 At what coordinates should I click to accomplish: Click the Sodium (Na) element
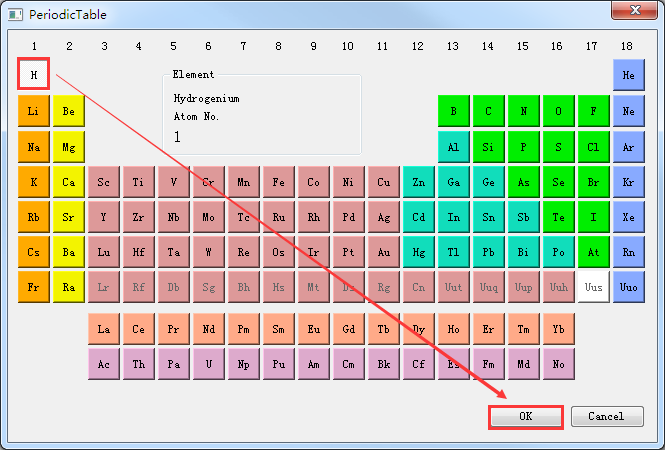point(34,147)
